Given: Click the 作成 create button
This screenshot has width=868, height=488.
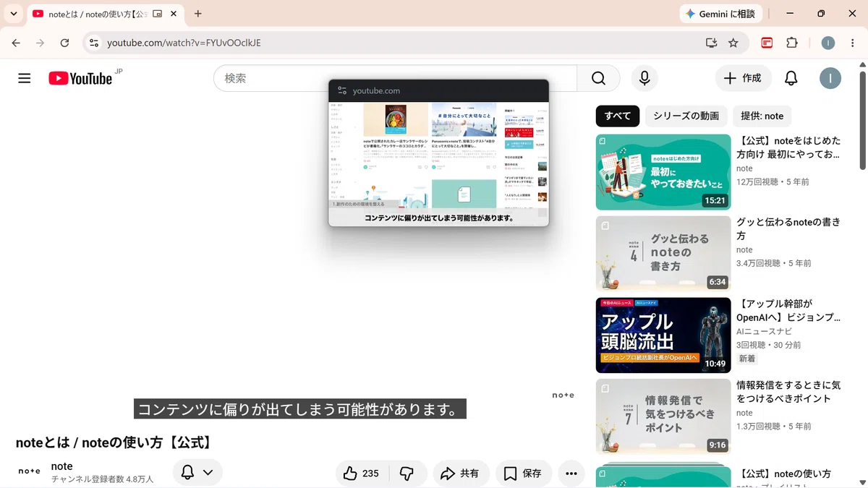Looking at the screenshot, I should click(744, 78).
